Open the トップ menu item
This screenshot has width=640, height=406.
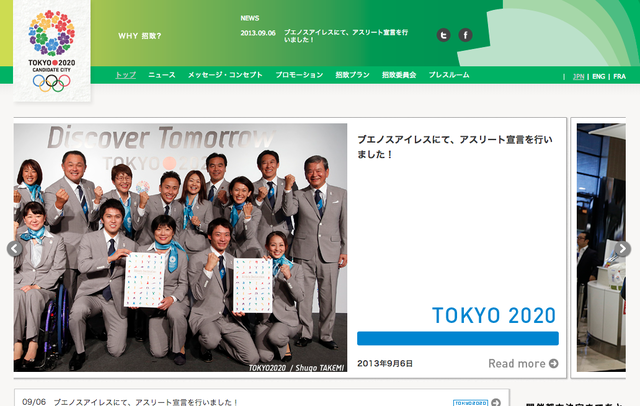pyautogui.click(x=126, y=75)
